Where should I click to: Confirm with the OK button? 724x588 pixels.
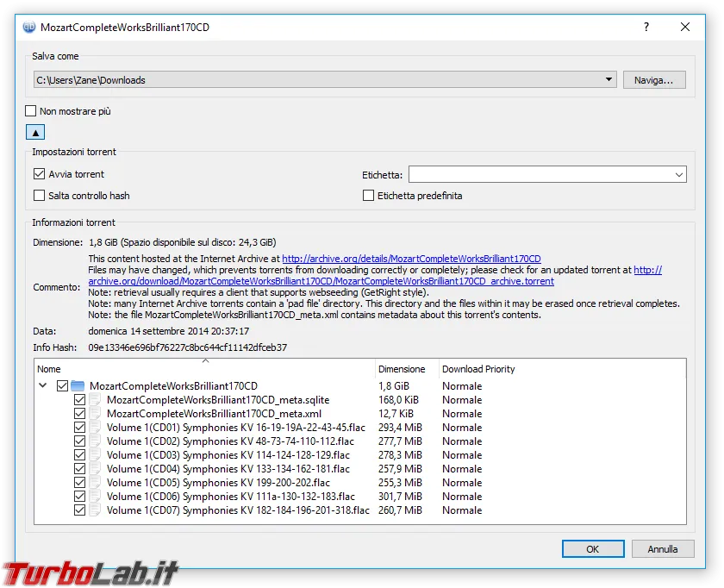pos(593,549)
